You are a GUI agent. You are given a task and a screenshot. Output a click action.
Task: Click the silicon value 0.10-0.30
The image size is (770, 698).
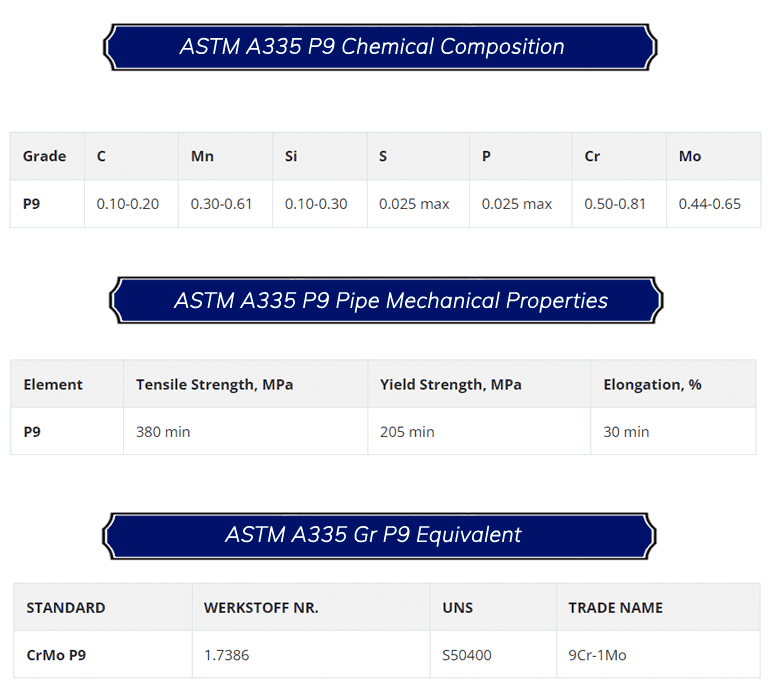[316, 204]
